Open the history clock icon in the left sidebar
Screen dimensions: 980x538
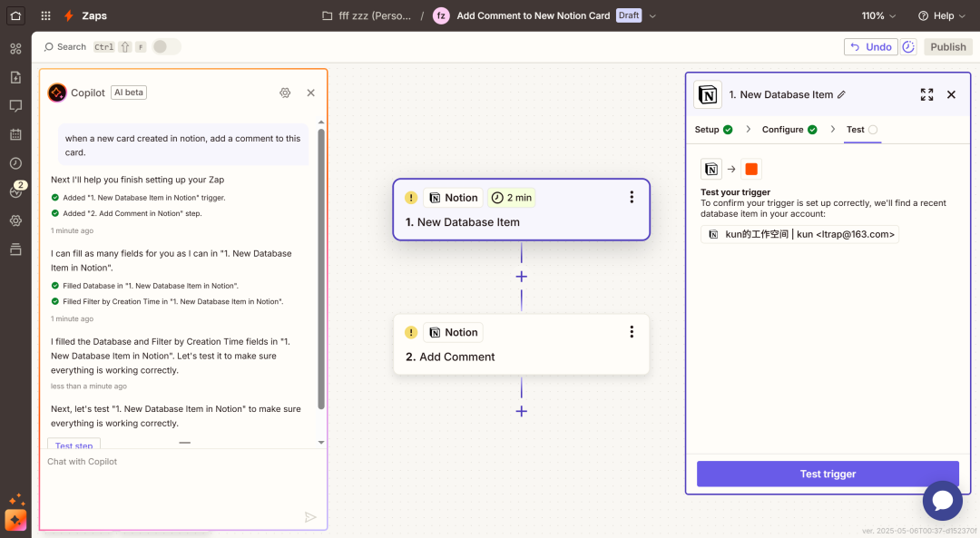click(15, 163)
